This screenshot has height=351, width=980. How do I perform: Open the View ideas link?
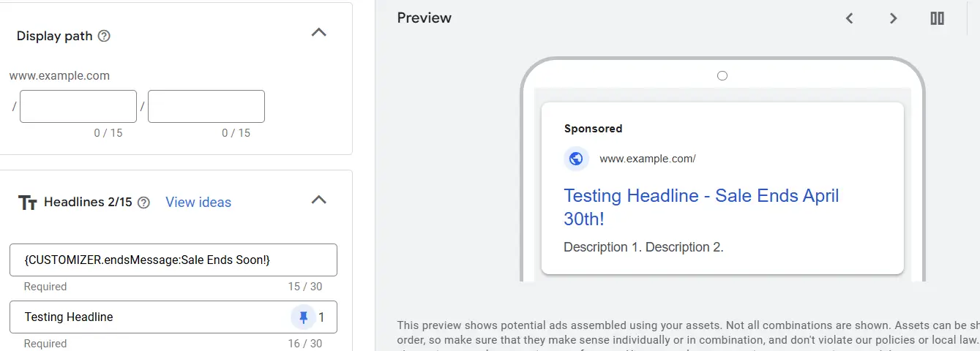[x=198, y=203]
